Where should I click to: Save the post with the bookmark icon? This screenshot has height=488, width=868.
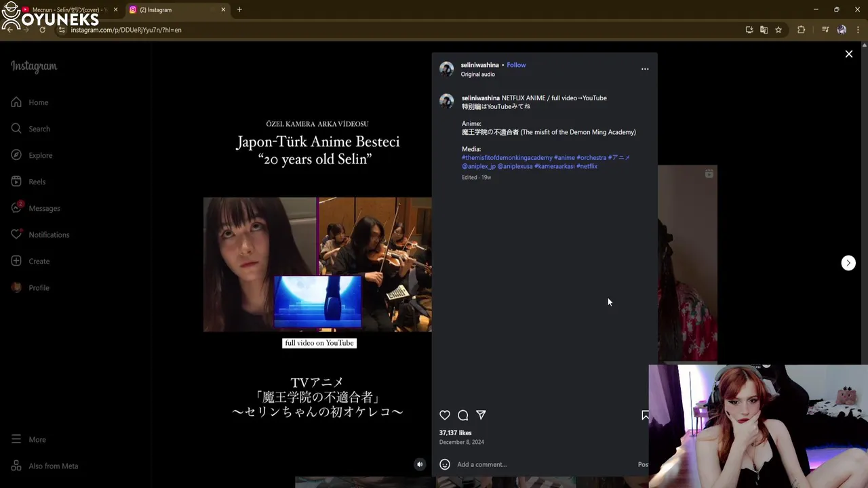645,415
